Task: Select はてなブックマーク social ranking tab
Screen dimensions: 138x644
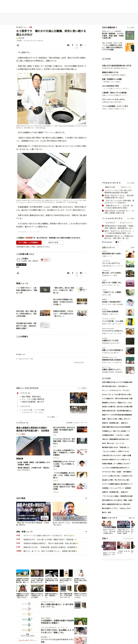Action: coord(126,223)
